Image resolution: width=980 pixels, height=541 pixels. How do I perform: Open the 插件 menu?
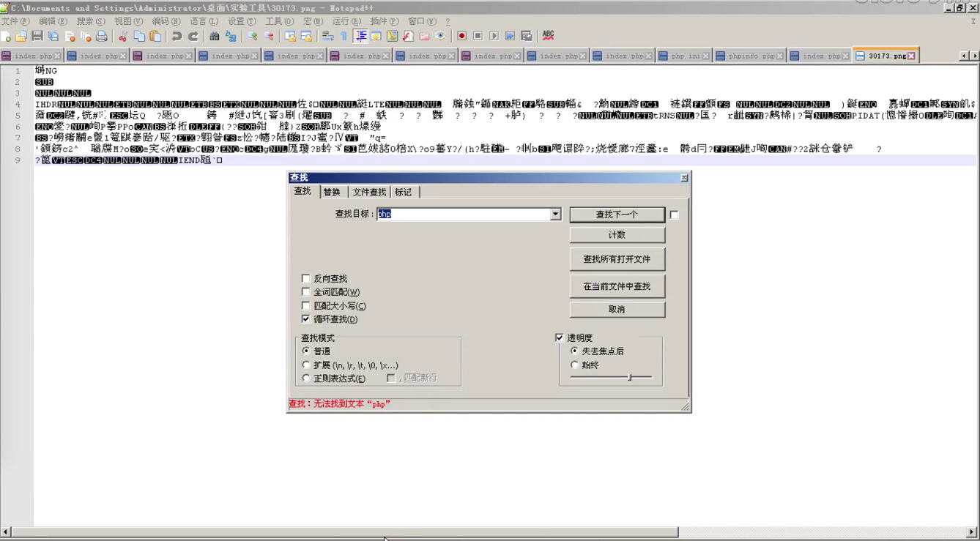pyautogui.click(x=385, y=22)
